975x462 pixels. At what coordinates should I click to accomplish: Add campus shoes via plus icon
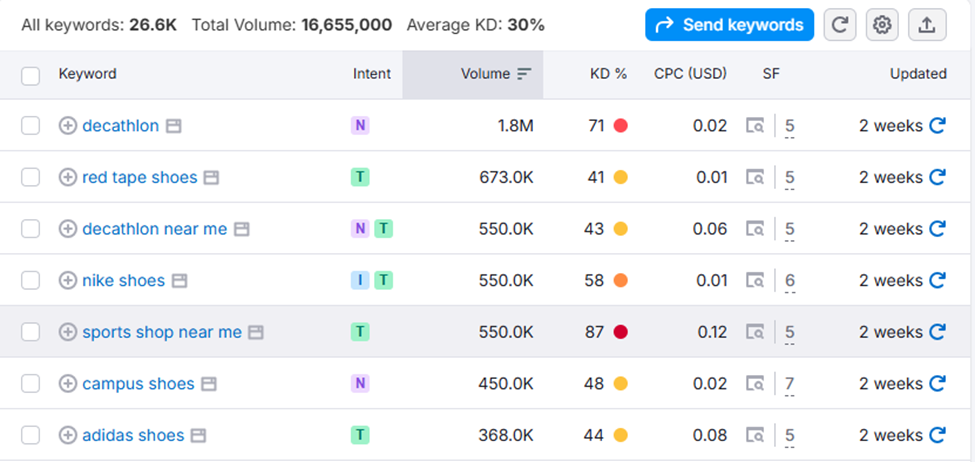[67, 384]
